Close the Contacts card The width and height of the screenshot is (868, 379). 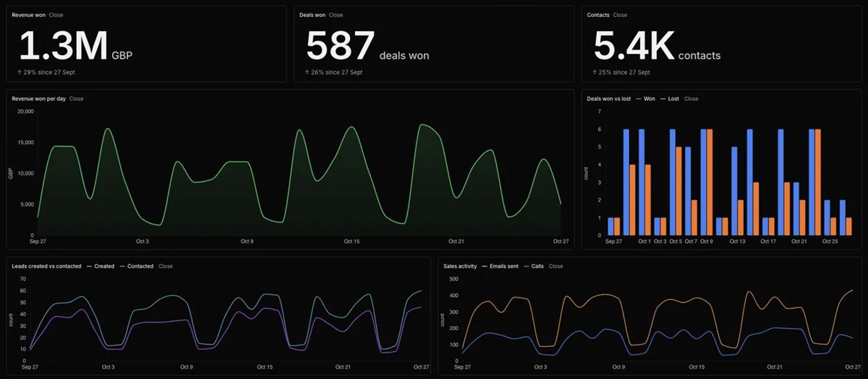[620, 15]
